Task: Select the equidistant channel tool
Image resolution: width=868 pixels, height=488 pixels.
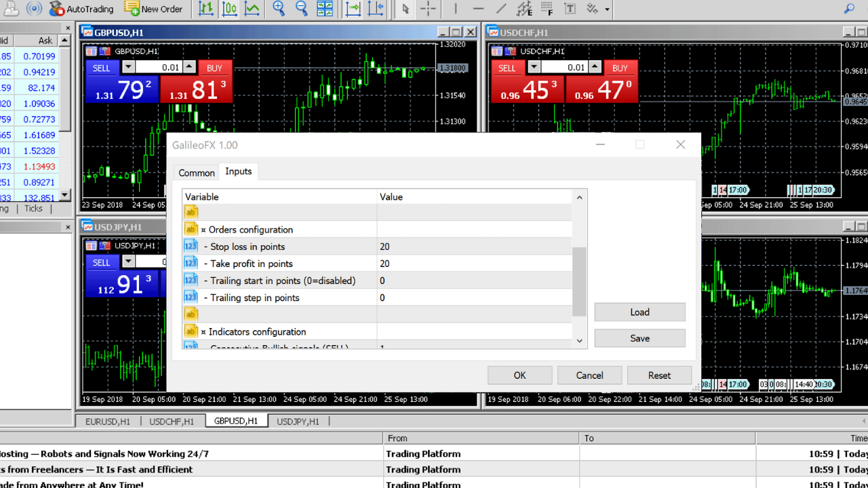Action: [524, 9]
